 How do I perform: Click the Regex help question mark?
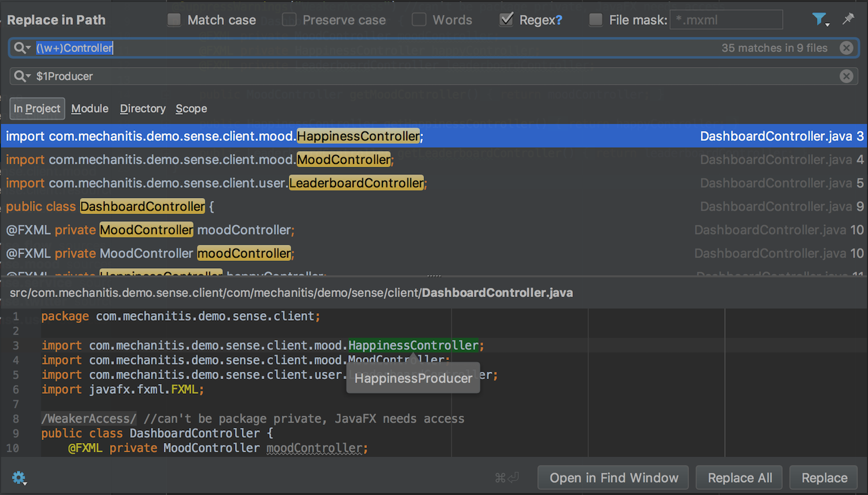(558, 20)
